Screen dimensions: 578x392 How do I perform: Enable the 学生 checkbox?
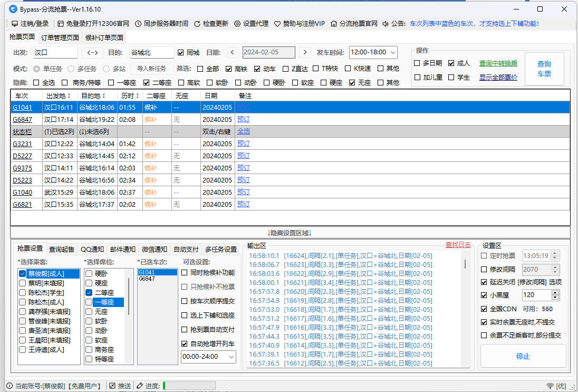[x=451, y=77]
